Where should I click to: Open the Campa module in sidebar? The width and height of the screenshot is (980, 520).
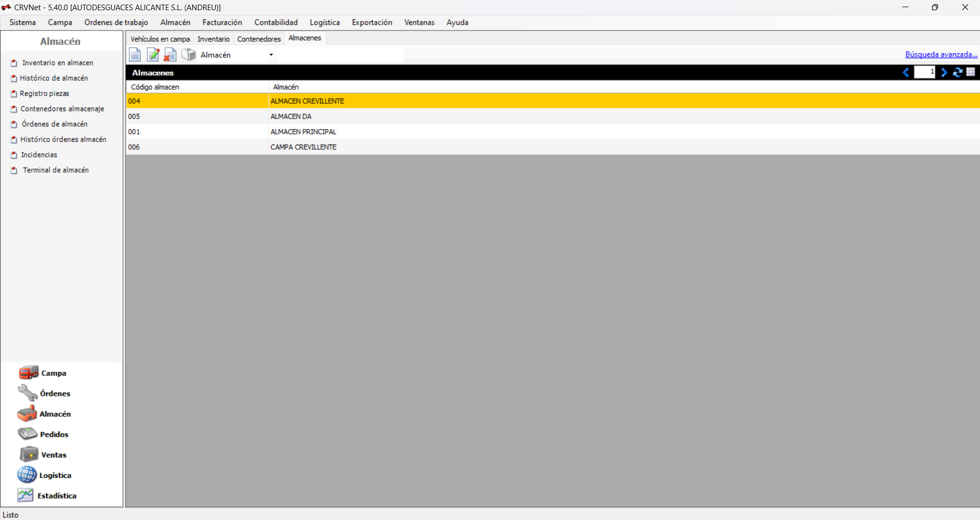53,373
